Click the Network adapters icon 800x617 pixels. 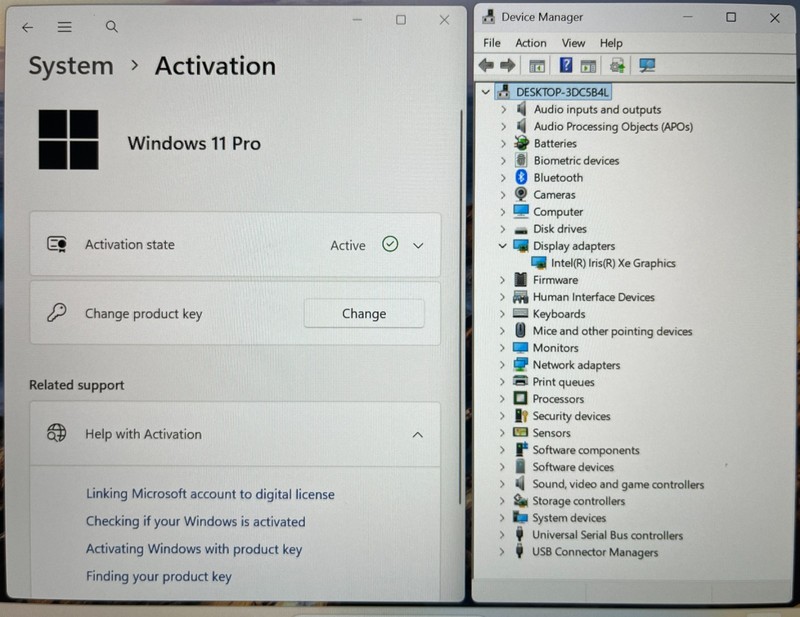pos(520,364)
